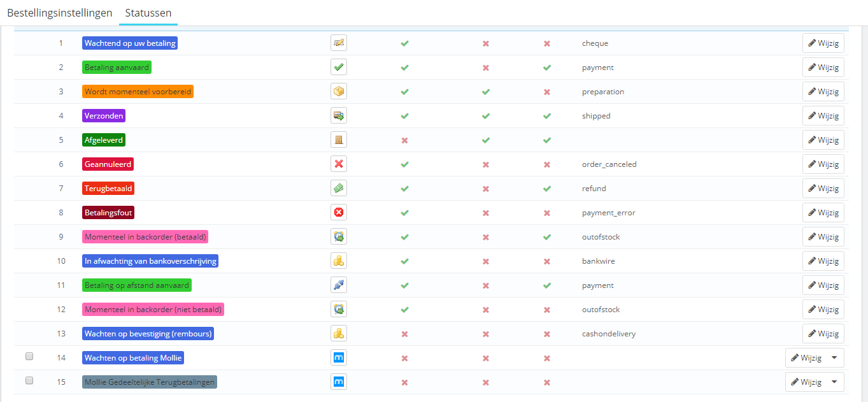This screenshot has height=402, width=868.
Task: Click the pink Momenteel in backorder (betaald) label
Action: pyautogui.click(x=146, y=237)
